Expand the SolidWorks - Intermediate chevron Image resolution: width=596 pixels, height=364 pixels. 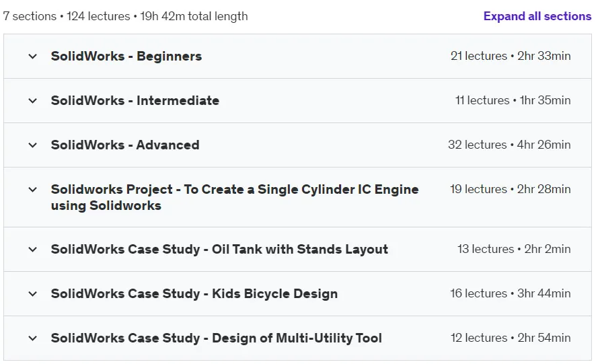click(33, 101)
